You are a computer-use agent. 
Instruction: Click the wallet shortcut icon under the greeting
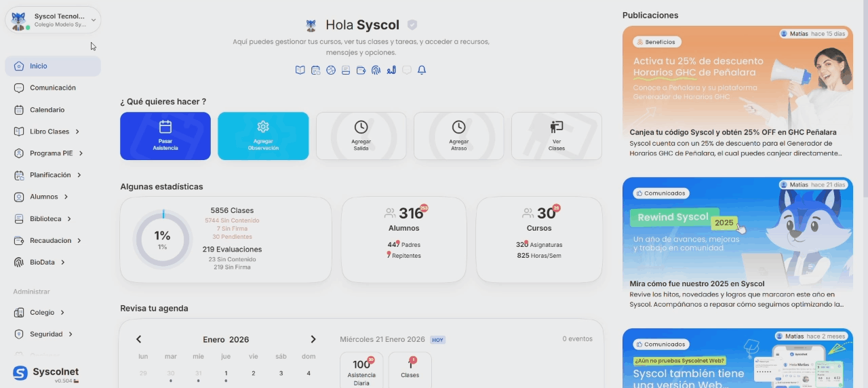tap(361, 70)
